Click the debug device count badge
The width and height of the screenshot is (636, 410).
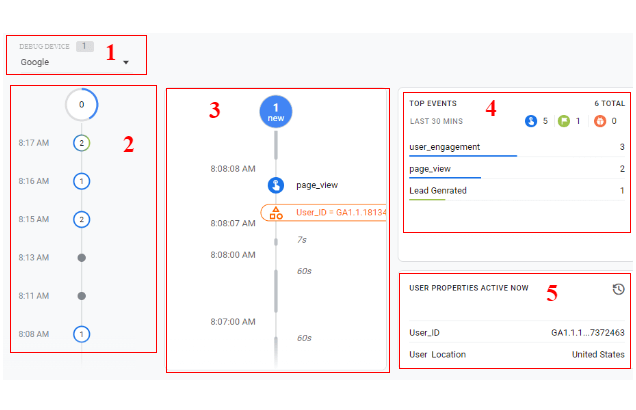85,46
